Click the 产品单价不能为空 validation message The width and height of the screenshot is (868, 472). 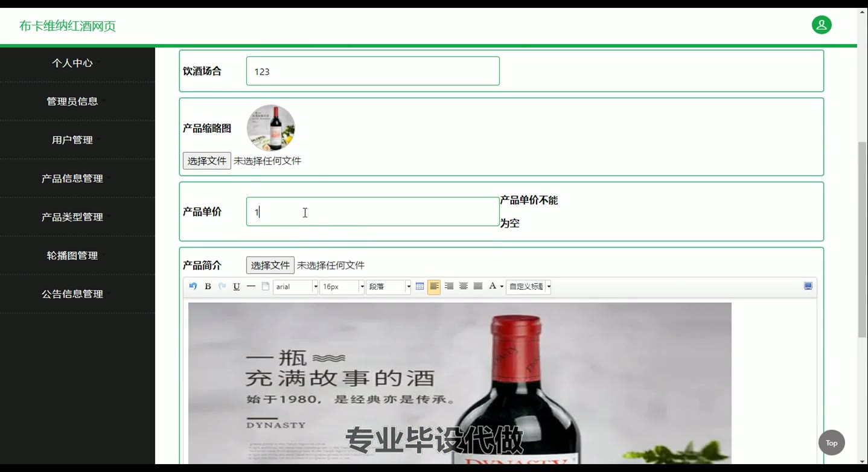529,212
